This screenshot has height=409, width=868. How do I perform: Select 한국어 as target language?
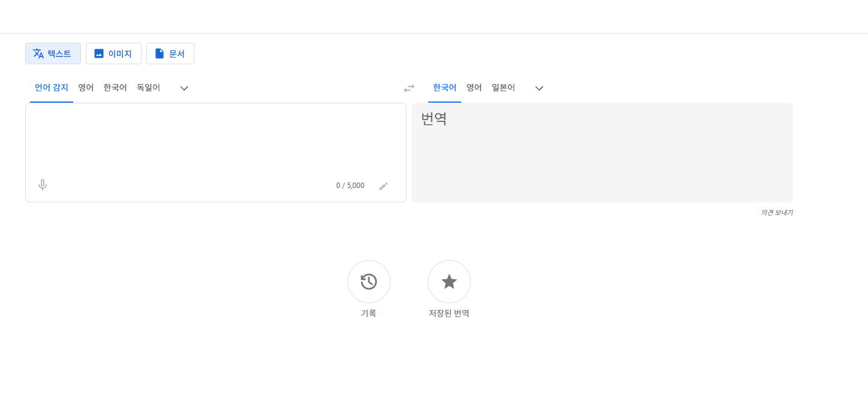tap(444, 88)
